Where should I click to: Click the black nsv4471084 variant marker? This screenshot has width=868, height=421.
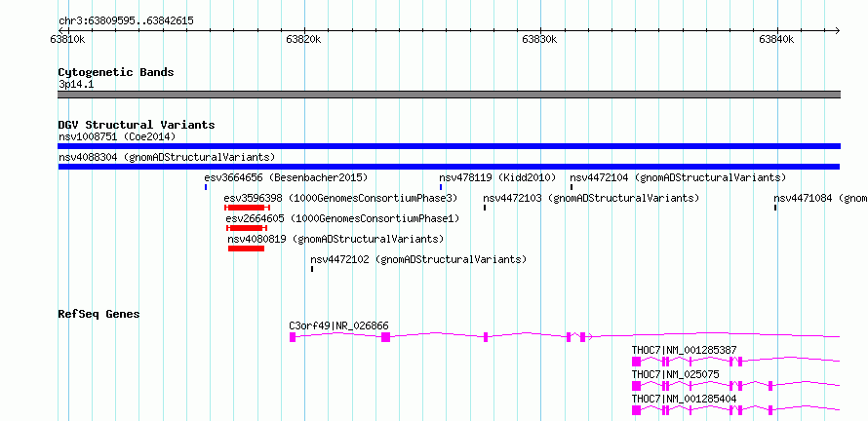(775, 208)
